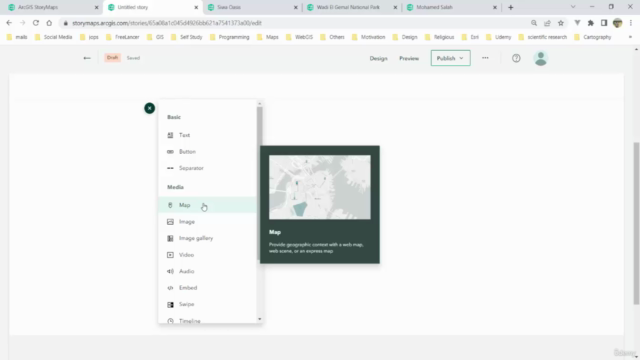Open the WebGIS bookmark folder
The height and width of the screenshot is (360, 640).
pos(300,37)
